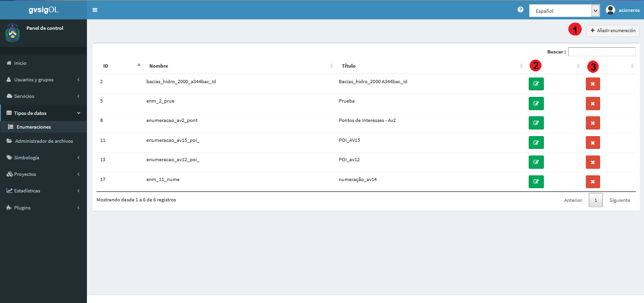Screen dimensions: 644x303
Task: Go to the Siguiente page
Action: [x=619, y=200]
